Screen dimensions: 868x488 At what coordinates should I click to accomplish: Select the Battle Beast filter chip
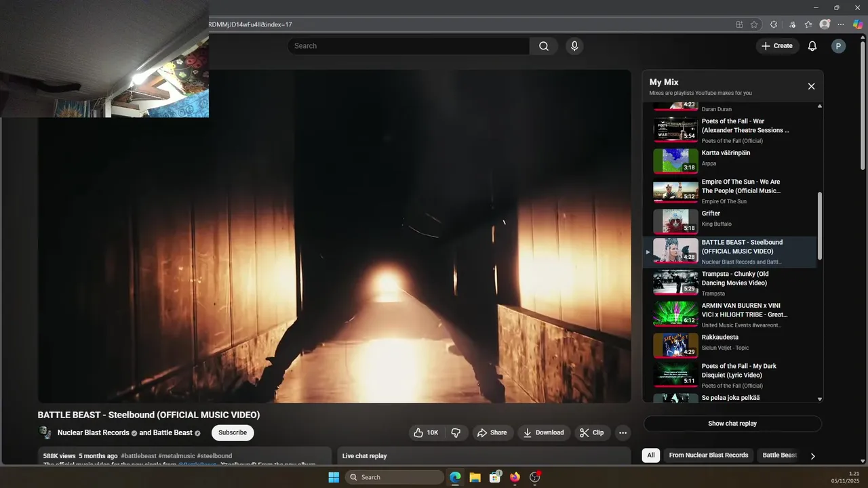click(779, 455)
